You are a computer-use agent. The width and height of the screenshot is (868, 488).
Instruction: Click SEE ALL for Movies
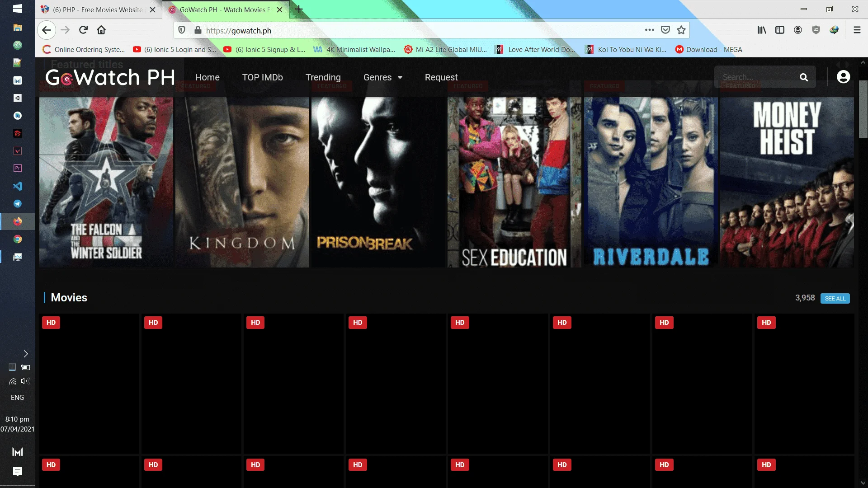835,298
